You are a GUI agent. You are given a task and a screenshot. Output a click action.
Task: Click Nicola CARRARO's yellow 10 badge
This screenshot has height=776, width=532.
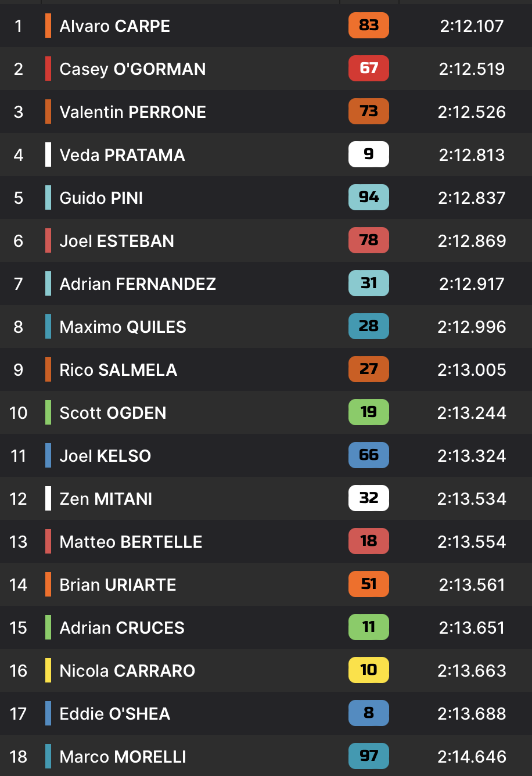pyautogui.click(x=368, y=670)
